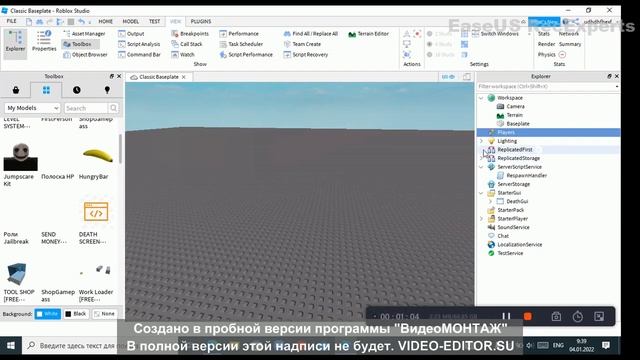Open Object Browser
The height and width of the screenshot is (360, 640).
pyautogui.click(x=85, y=55)
